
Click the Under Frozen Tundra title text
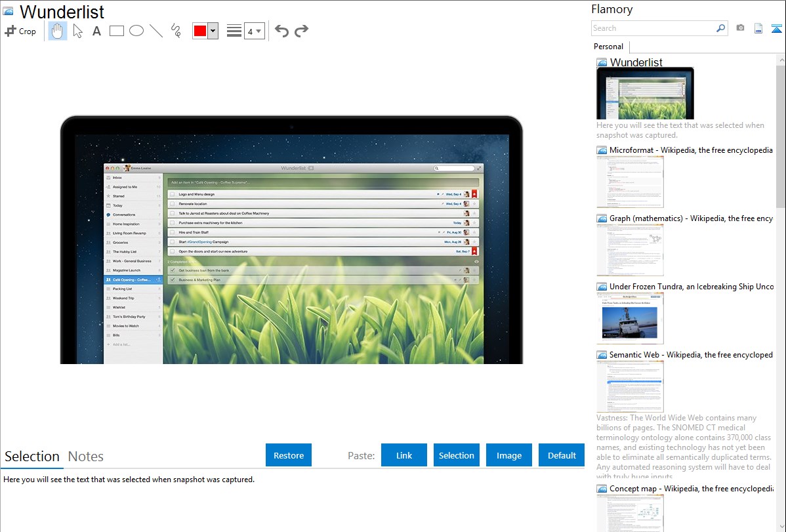coord(692,286)
